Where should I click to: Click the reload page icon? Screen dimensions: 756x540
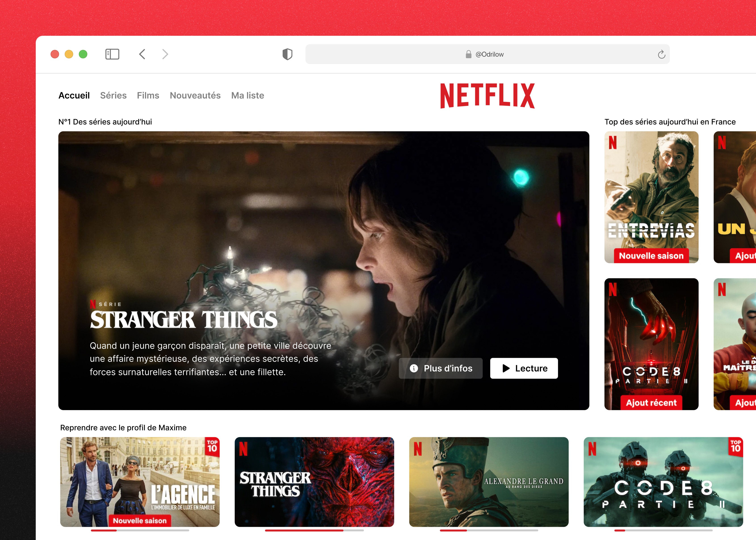[x=661, y=55]
